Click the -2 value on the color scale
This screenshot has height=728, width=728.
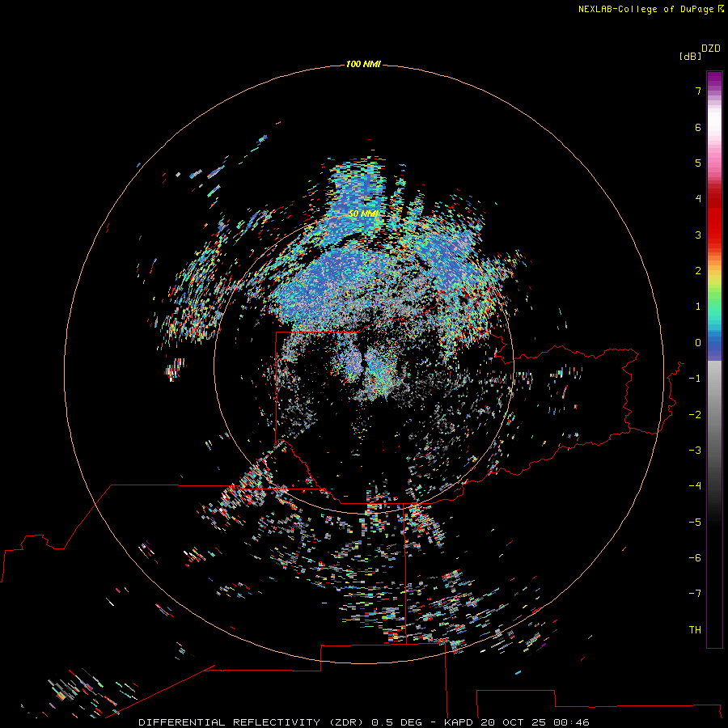[x=695, y=414]
